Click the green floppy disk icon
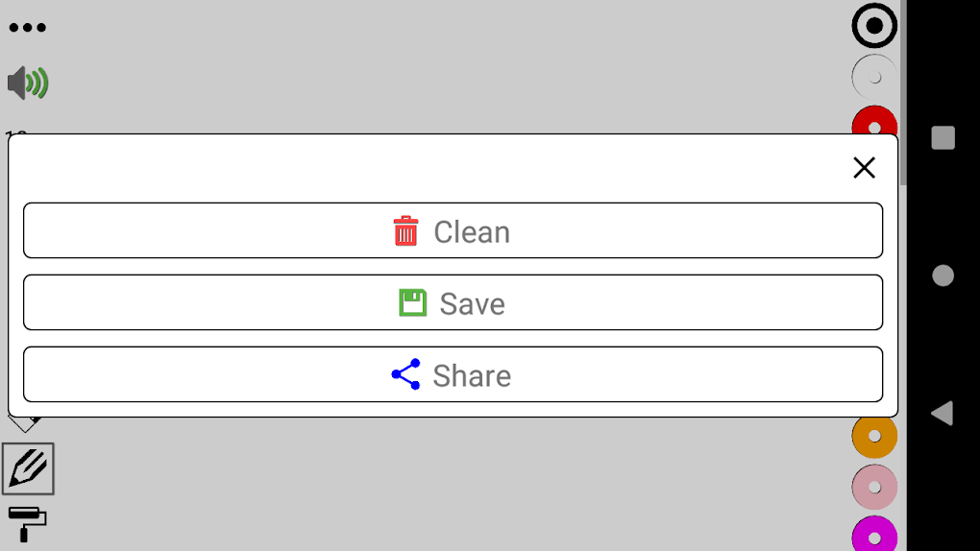Viewport: 980px width, 551px height. pyautogui.click(x=413, y=303)
